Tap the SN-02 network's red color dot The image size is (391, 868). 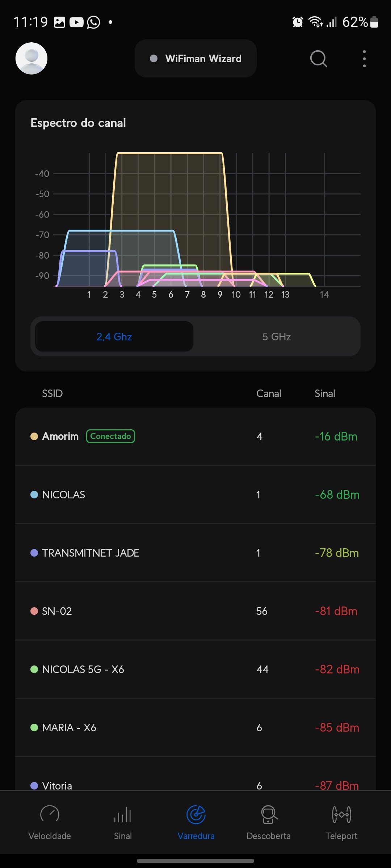pyautogui.click(x=34, y=611)
